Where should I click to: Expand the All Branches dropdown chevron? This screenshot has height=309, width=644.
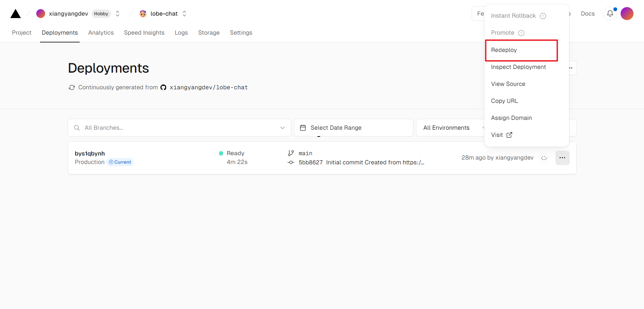(282, 128)
